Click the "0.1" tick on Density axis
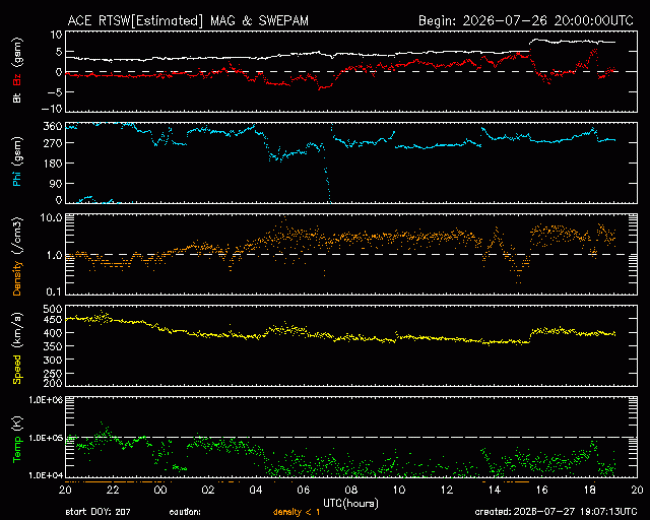The image size is (650, 520). click(54, 292)
